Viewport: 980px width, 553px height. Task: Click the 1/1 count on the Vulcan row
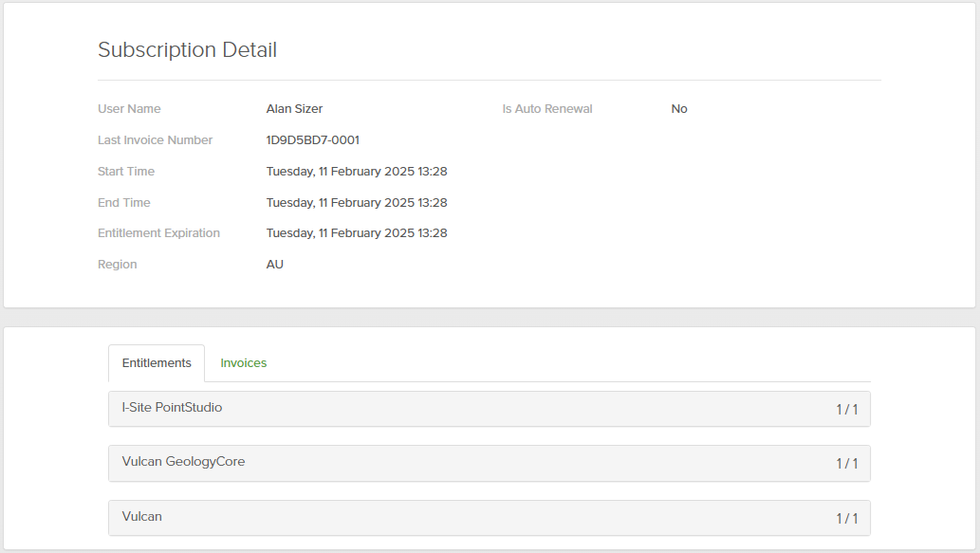[x=846, y=519]
